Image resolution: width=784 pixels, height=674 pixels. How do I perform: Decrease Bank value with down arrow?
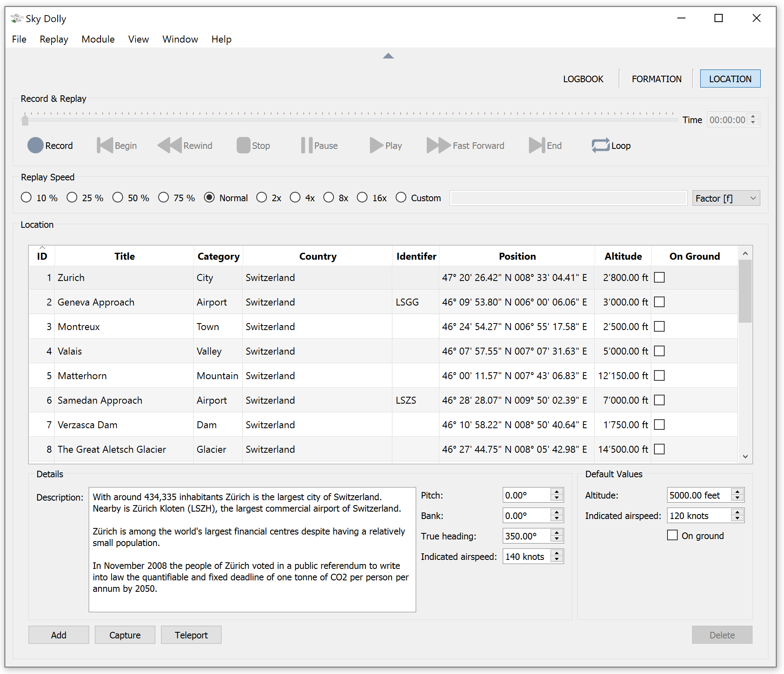[557, 519]
